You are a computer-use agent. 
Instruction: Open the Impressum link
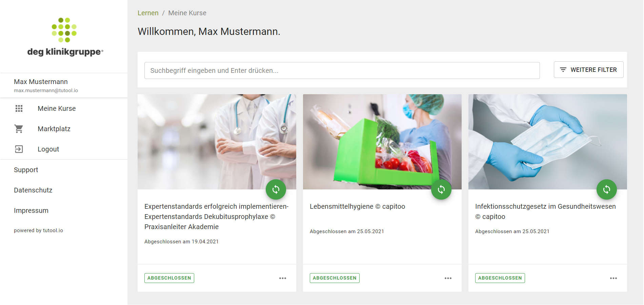(x=31, y=210)
